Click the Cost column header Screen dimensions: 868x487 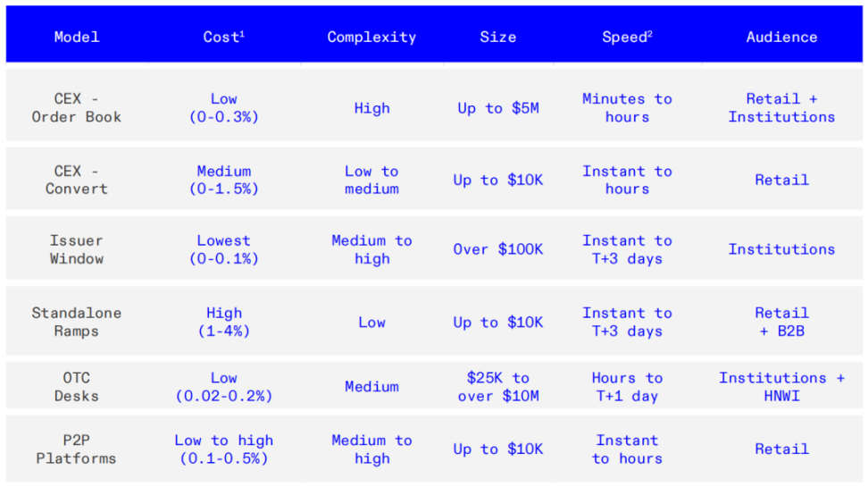coord(223,38)
